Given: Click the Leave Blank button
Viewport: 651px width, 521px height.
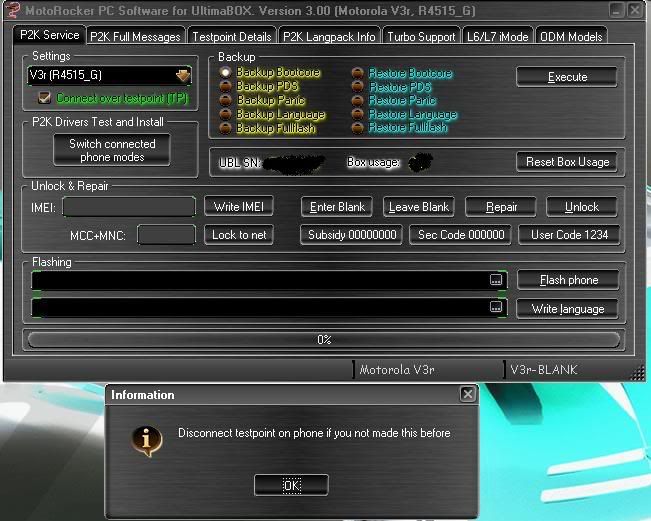Looking at the screenshot, I should (x=418, y=207).
